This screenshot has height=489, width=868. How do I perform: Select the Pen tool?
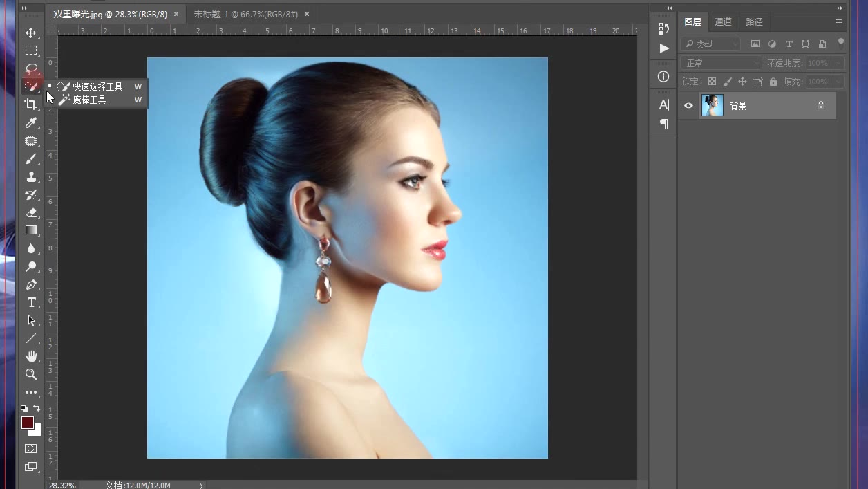pyautogui.click(x=31, y=285)
